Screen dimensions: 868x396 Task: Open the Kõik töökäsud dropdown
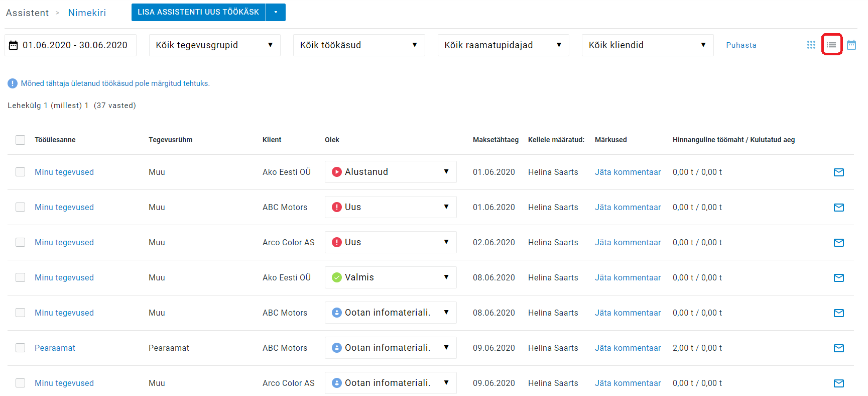[359, 45]
